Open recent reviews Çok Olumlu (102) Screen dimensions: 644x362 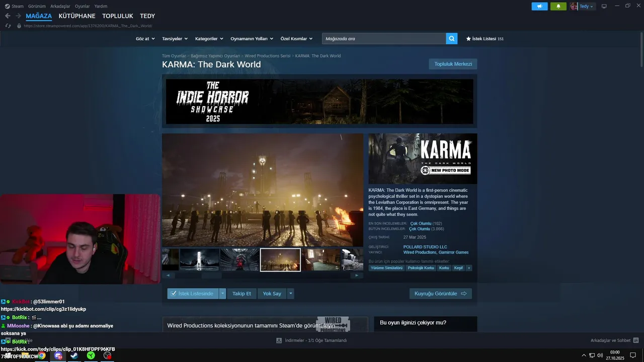(x=426, y=223)
